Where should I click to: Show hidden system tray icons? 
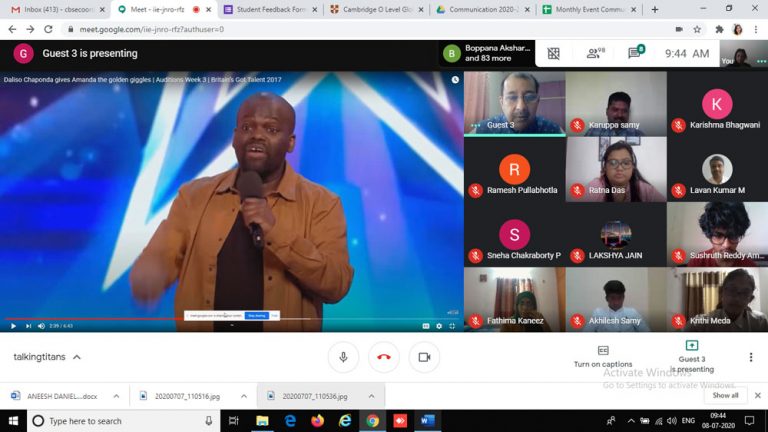(x=631, y=421)
